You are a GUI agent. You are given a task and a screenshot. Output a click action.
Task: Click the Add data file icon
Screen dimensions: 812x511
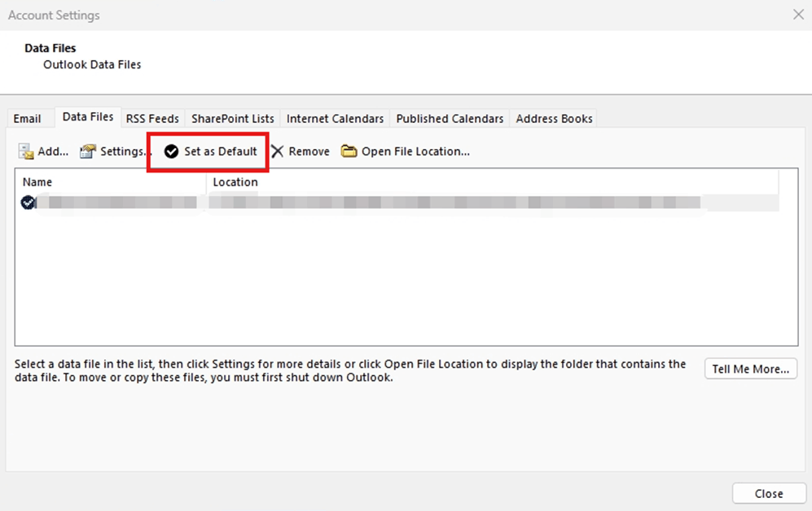pyautogui.click(x=26, y=151)
